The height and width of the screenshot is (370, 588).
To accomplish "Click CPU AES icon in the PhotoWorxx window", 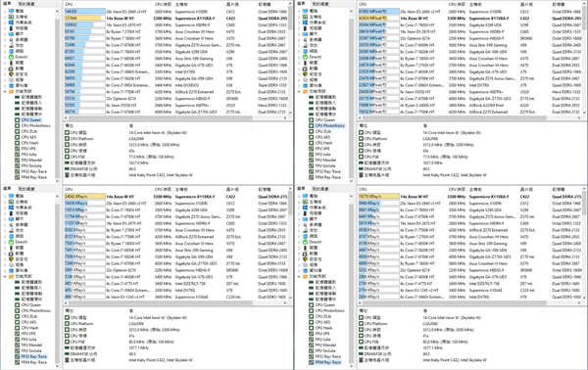I will (x=312, y=137).
